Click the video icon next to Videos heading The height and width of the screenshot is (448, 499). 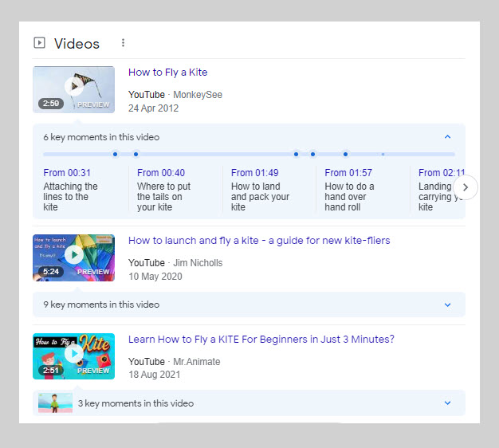(39, 43)
